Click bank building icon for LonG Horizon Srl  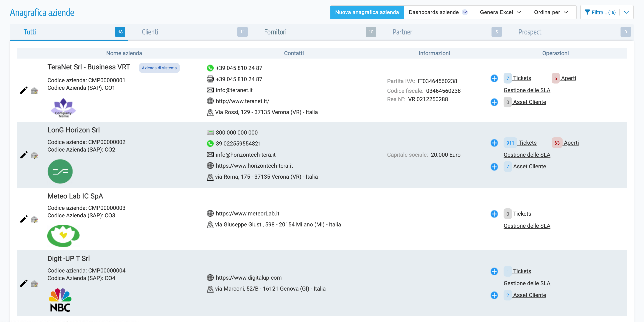pos(34,155)
